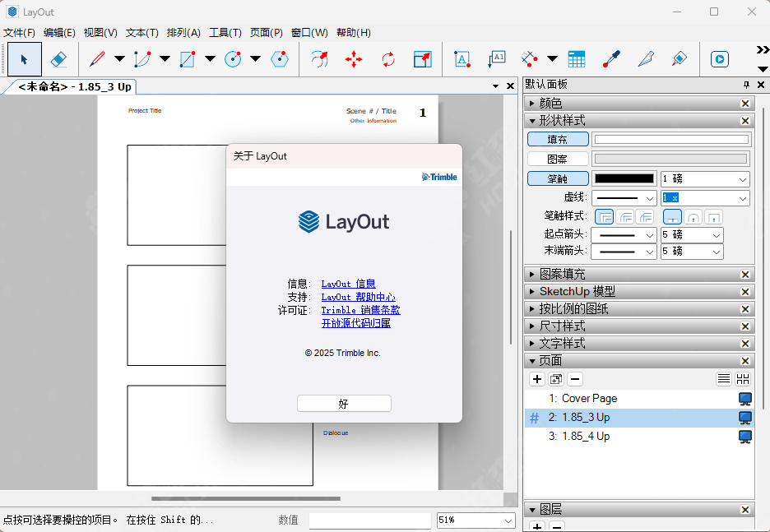Expand the 颜色 panel
770x532 pixels.
(550, 104)
